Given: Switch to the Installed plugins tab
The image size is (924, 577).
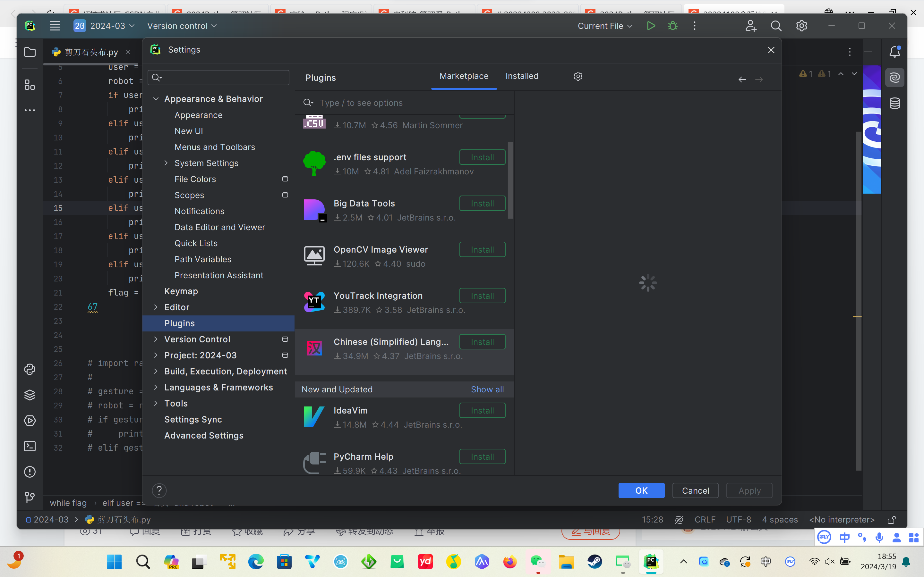Looking at the screenshot, I should [x=522, y=76].
